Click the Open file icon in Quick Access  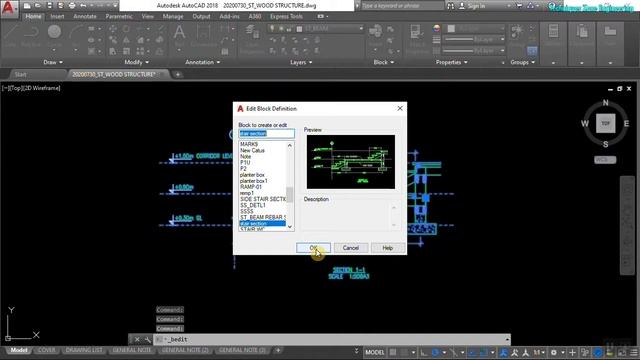pos(38,6)
